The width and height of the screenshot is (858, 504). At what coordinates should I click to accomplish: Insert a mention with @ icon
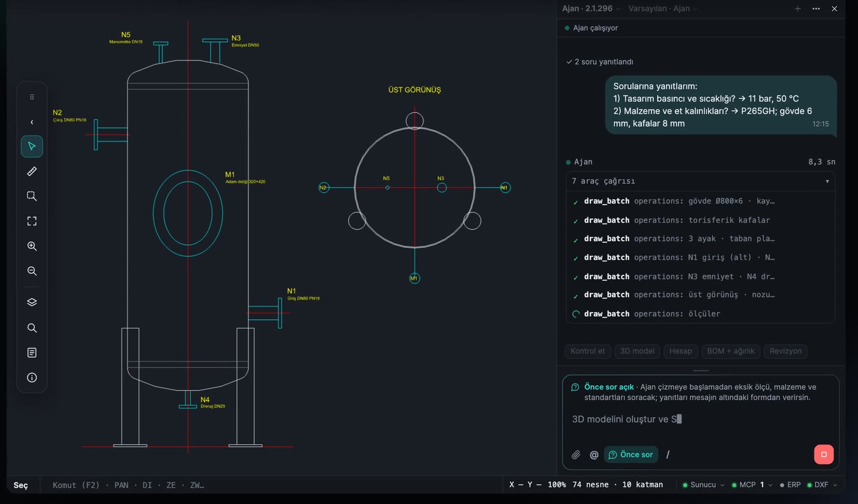coord(594,455)
